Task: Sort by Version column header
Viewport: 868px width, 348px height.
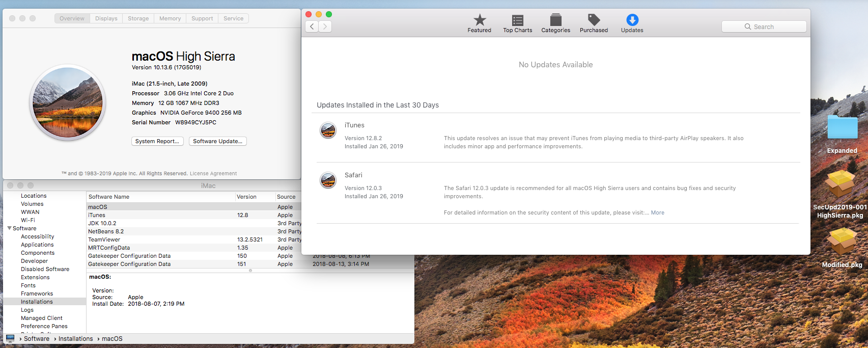Action: pyautogui.click(x=255, y=197)
